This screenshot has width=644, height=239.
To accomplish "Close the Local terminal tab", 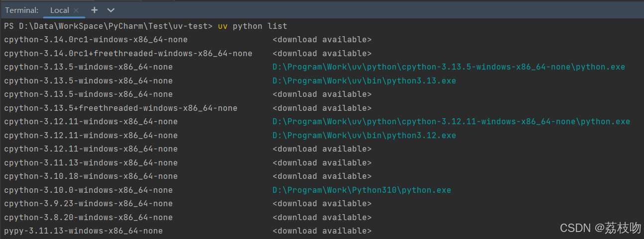I will coord(76,10).
